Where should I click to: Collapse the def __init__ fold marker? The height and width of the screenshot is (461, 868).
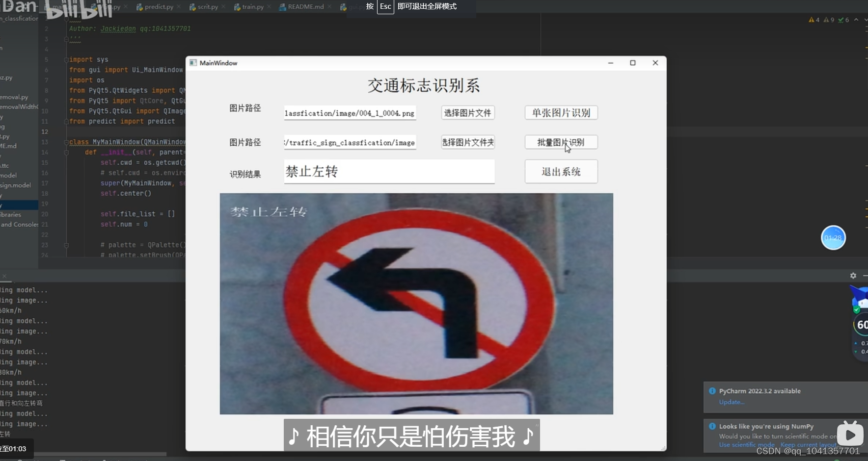[66, 153]
